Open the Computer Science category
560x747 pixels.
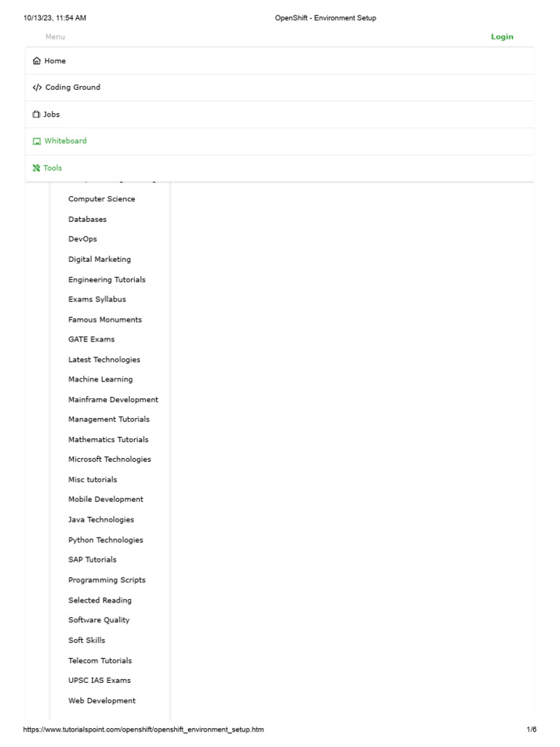coord(101,199)
